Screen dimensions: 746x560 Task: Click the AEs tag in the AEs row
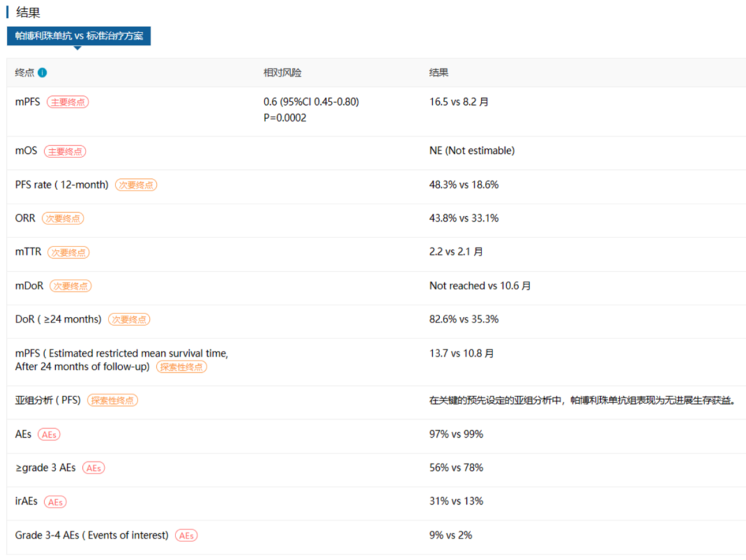click(49, 434)
